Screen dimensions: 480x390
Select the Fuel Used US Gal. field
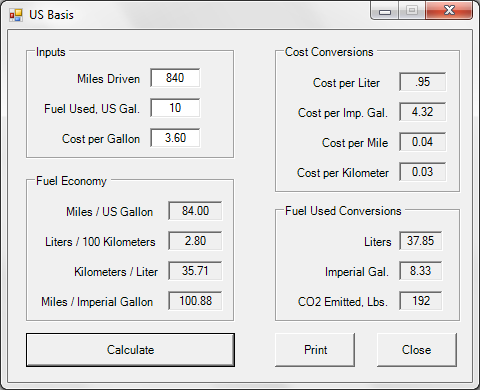click(x=175, y=108)
